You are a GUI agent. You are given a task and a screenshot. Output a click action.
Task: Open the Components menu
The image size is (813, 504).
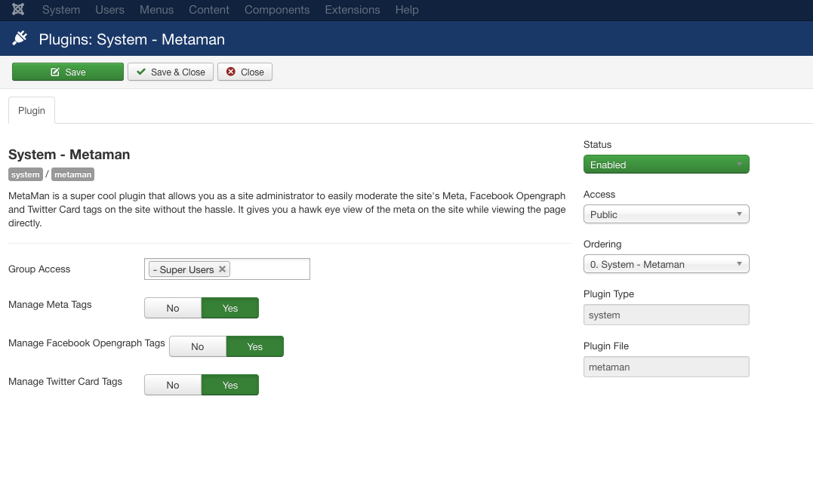click(x=277, y=9)
